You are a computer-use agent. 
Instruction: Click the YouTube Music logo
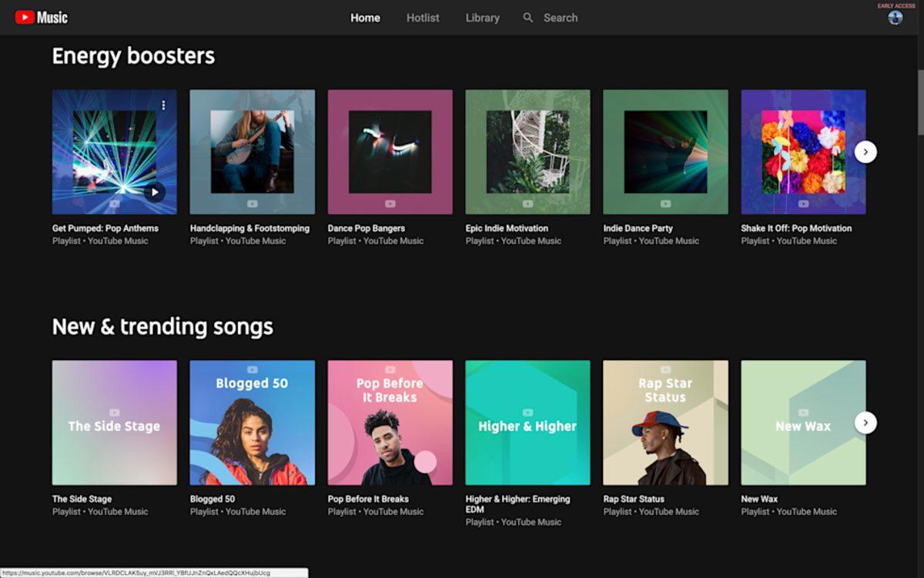(40, 16)
